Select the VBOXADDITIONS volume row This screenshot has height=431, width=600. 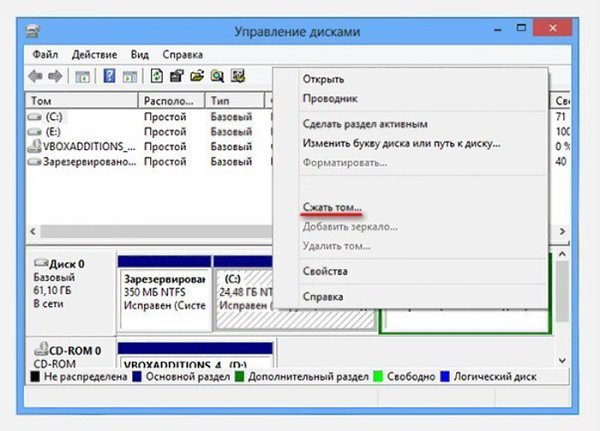tap(149, 147)
